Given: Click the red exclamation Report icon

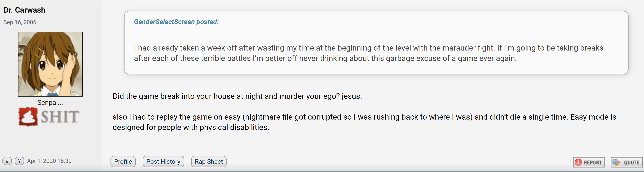Looking at the screenshot, I should (x=578, y=162).
